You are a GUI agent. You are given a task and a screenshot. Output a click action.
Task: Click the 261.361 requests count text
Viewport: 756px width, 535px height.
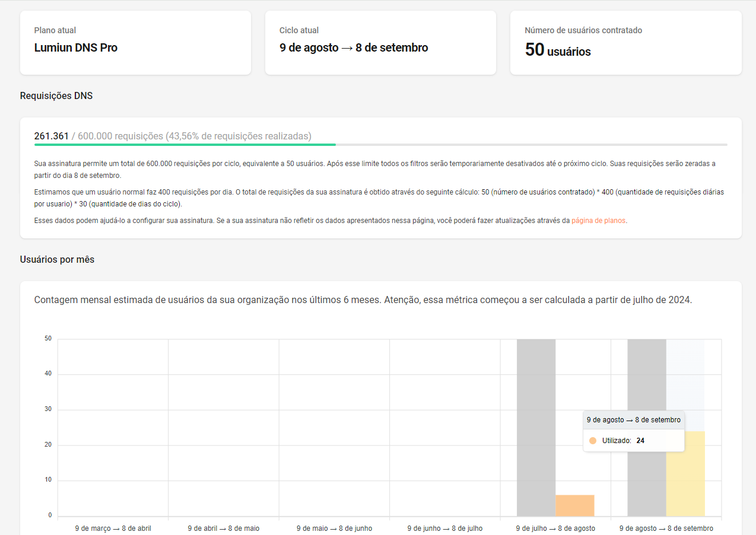click(x=52, y=136)
